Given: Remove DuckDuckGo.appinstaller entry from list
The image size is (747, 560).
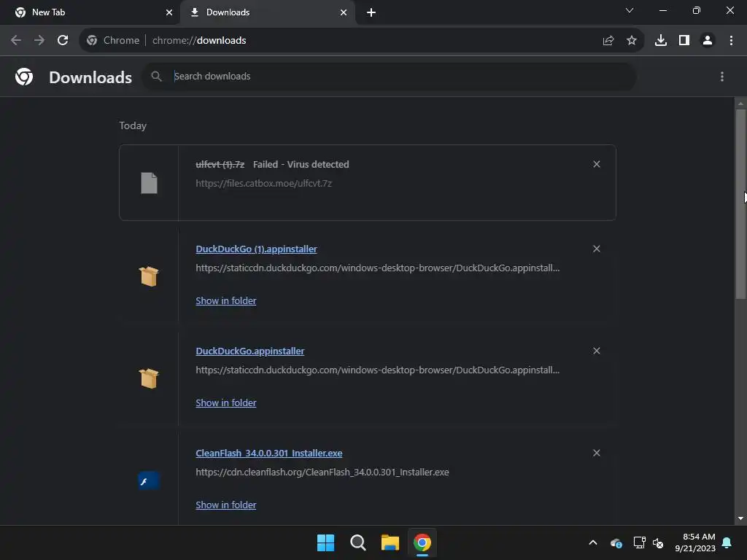Looking at the screenshot, I should point(597,351).
